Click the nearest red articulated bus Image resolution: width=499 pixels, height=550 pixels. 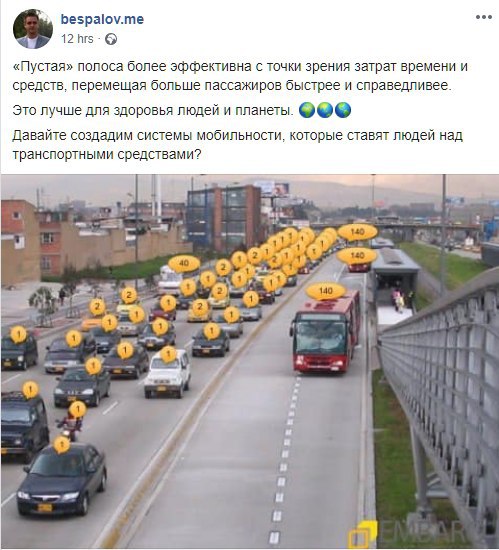(324, 331)
